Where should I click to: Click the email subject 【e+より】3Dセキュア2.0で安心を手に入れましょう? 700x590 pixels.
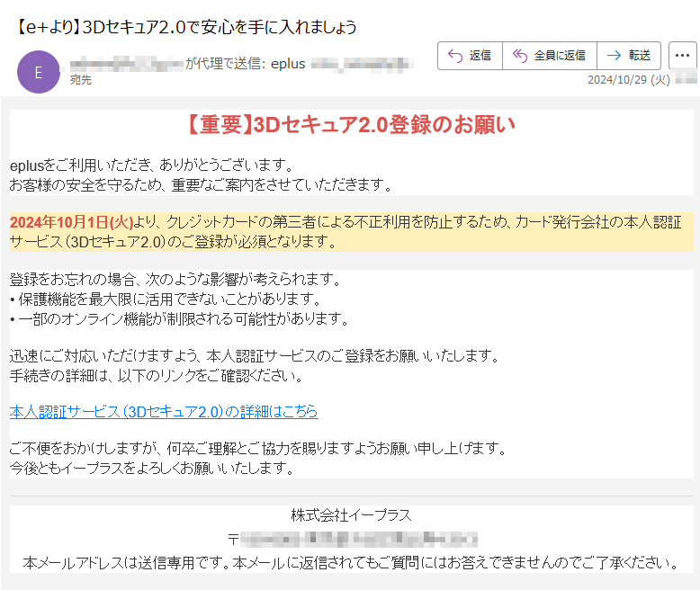coord(186,27)
